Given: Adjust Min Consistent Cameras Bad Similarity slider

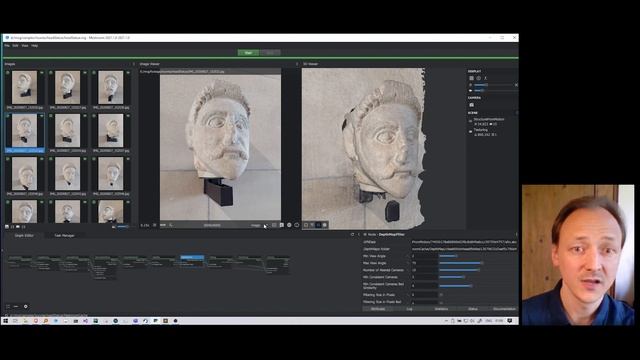Looking at the screenshot, I should [478, 286].
